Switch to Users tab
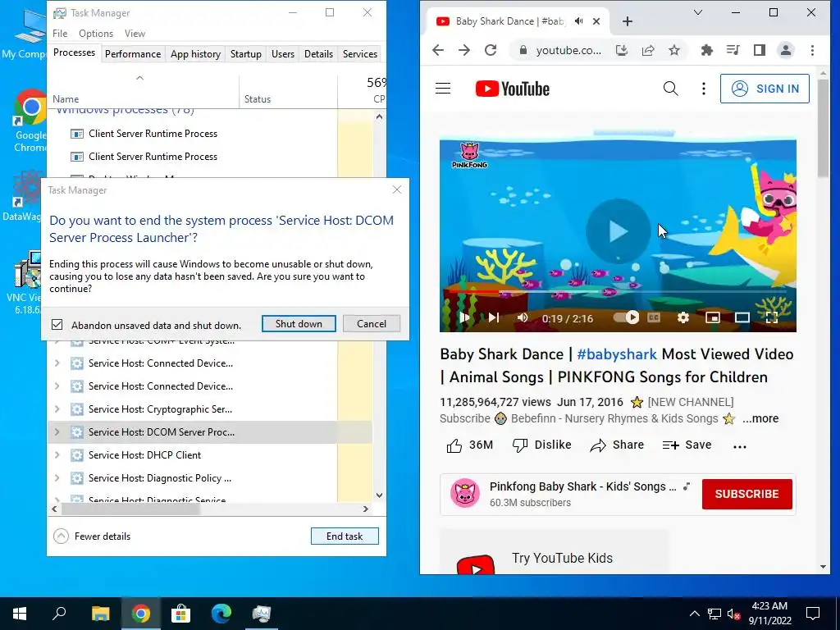The image size is (840, 630). tap(283, 54)
